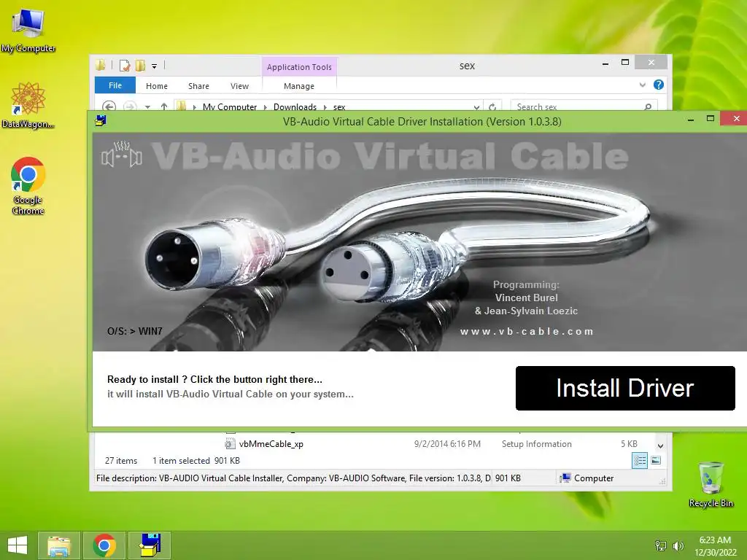
Task: Switch to Details view icon in status bar
Action: 639,461
